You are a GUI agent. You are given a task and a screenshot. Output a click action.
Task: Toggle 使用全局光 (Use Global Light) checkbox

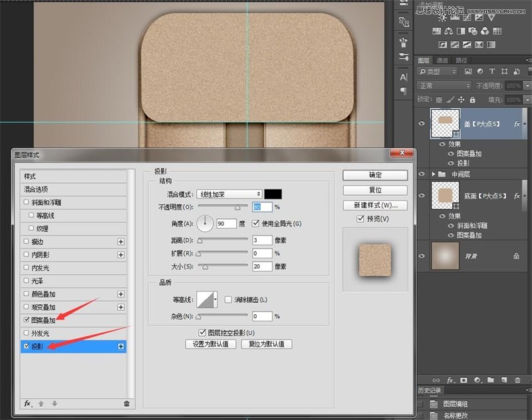tap(255, 224)
